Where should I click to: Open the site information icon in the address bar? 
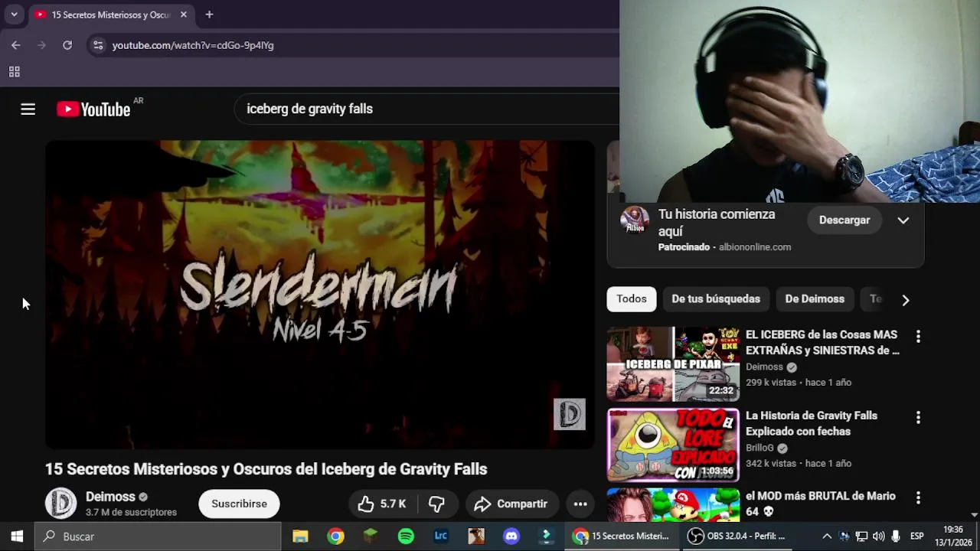point(98,45)
